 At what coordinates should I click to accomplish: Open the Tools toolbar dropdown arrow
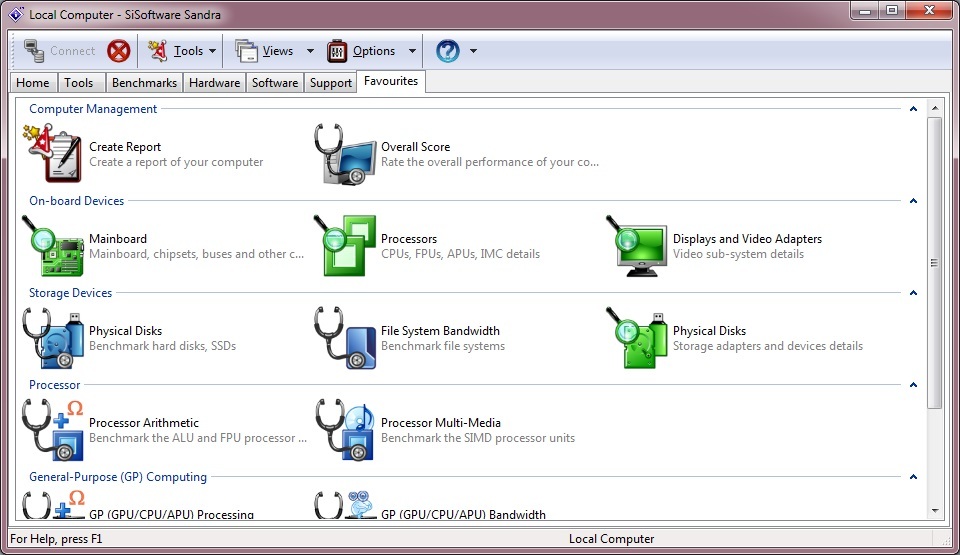click(212, 51)
